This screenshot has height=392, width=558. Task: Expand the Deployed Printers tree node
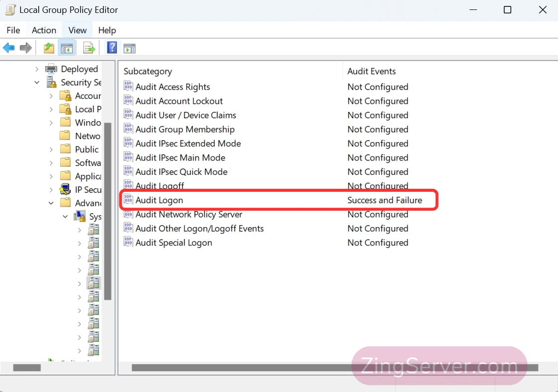point(37,69)
